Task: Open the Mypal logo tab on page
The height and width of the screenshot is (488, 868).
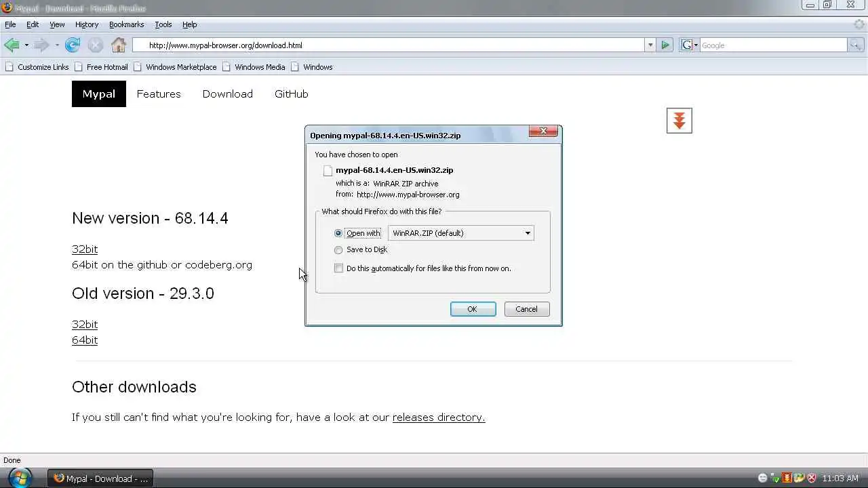Action: click(99, 94)
